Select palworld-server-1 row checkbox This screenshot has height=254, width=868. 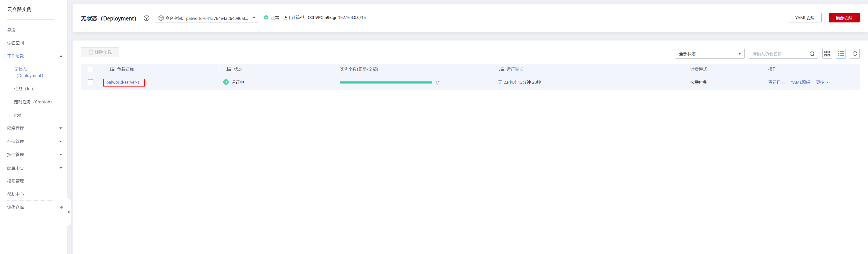pyautogui.click(x=91, y=82)
